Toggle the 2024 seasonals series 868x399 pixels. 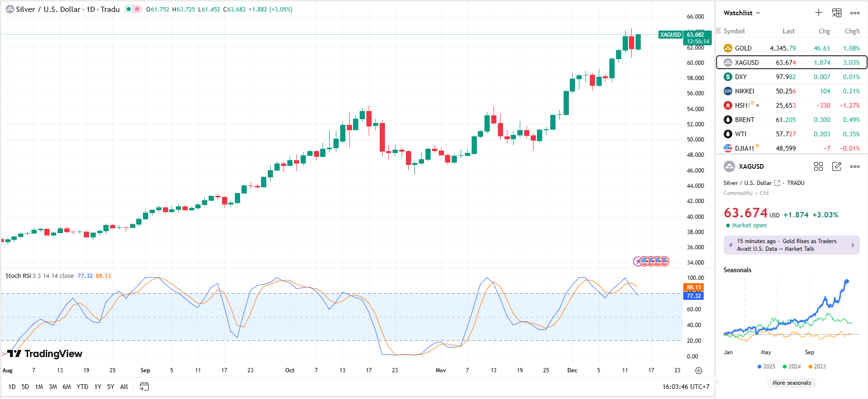click(791, 367)
